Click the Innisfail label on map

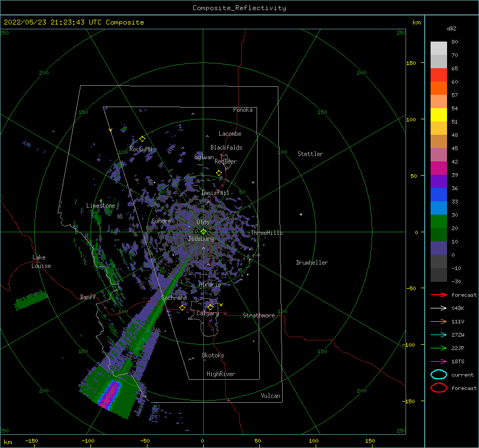click(x=215, y=193)
